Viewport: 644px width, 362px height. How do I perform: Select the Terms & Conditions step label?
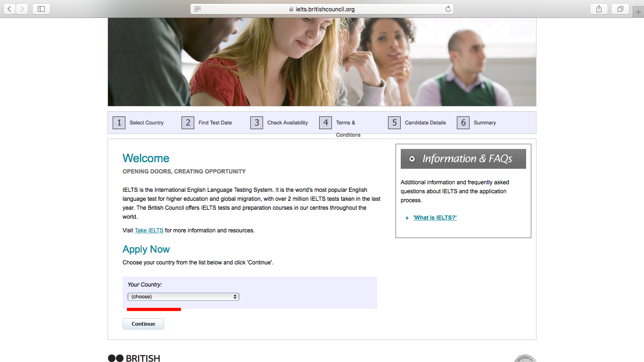point(348,129)
